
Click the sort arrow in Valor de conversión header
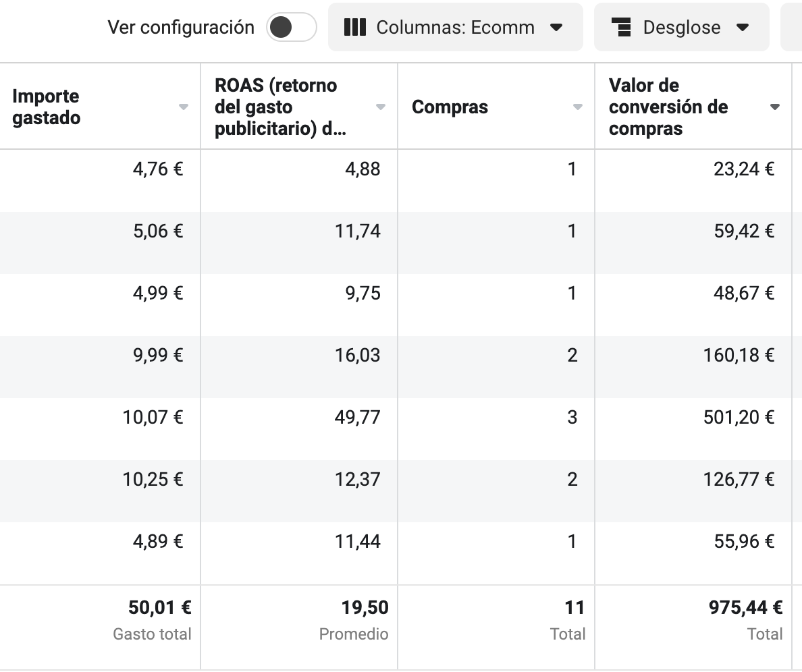pyautogui.click(x=775, y=107)
